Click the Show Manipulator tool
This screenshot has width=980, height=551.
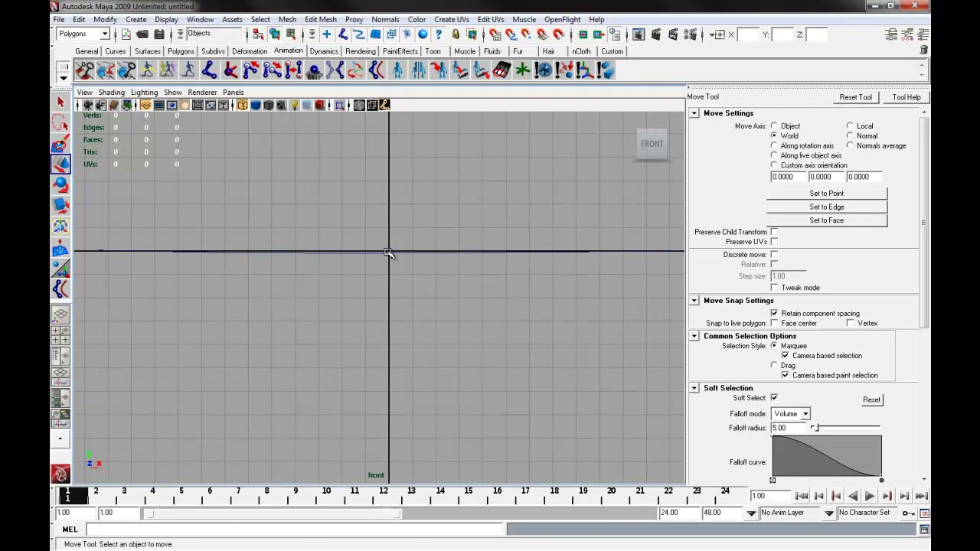click(x=60, y=268)
